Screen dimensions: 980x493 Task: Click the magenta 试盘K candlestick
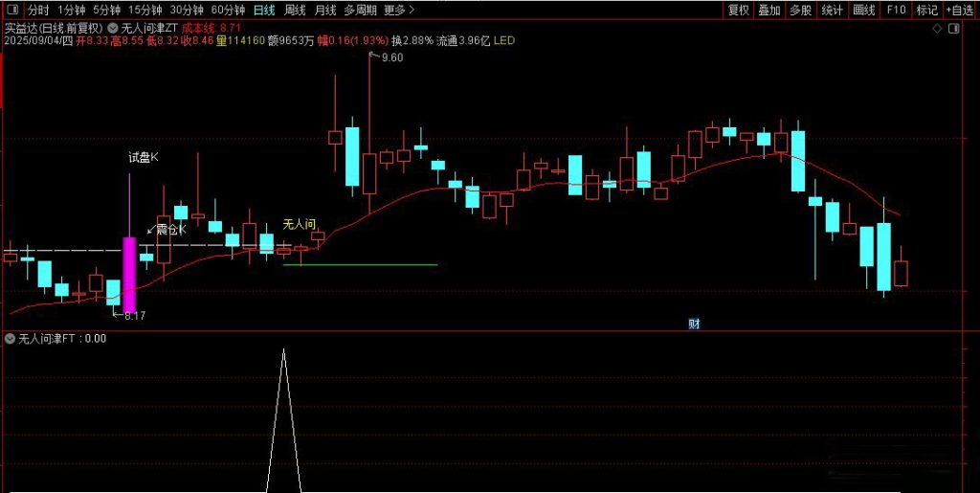(x=129, y=273)
